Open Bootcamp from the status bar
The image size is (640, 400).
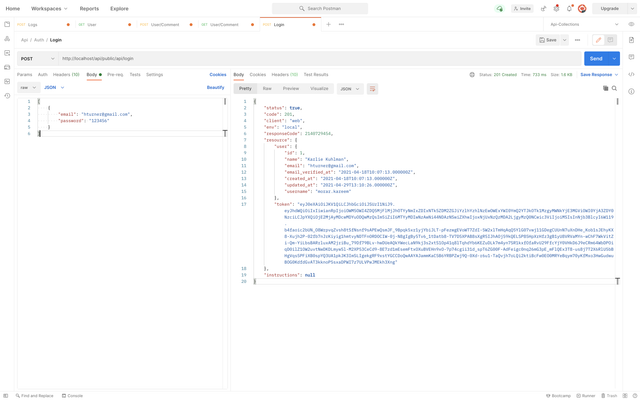tap(558, 396)
